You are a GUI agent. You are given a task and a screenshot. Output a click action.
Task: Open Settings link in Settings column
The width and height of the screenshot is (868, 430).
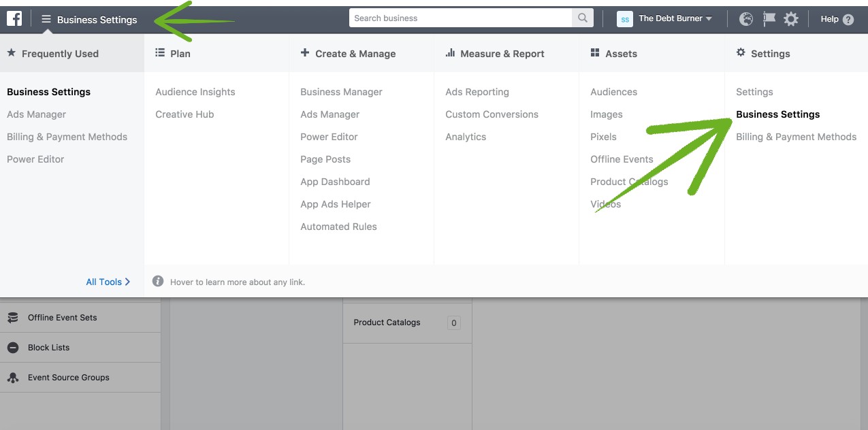click(754, 92)
